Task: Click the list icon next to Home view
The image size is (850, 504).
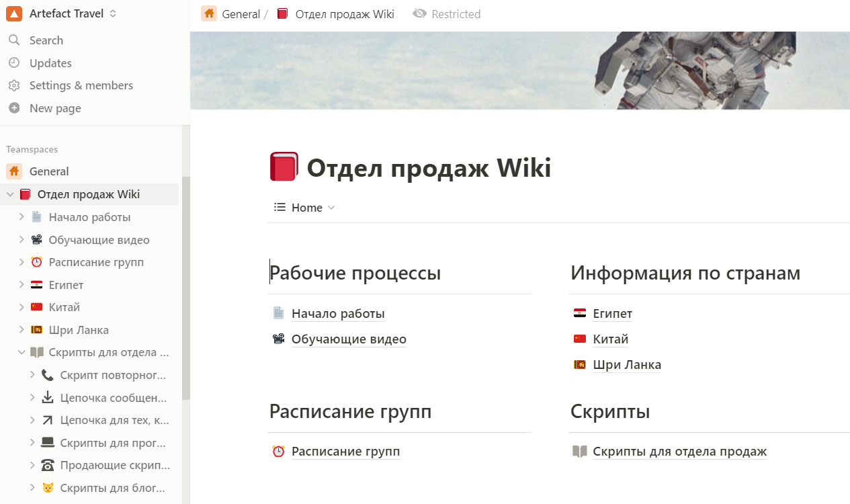Action: (280, 208)
